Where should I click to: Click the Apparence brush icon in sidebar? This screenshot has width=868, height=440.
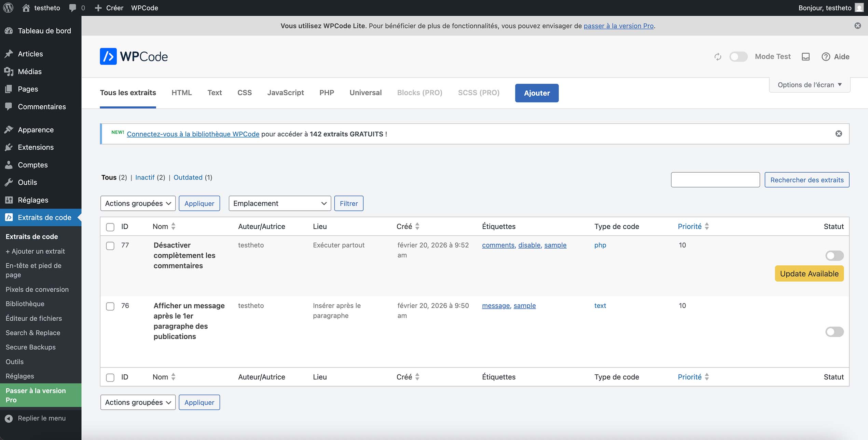[9, 129]
